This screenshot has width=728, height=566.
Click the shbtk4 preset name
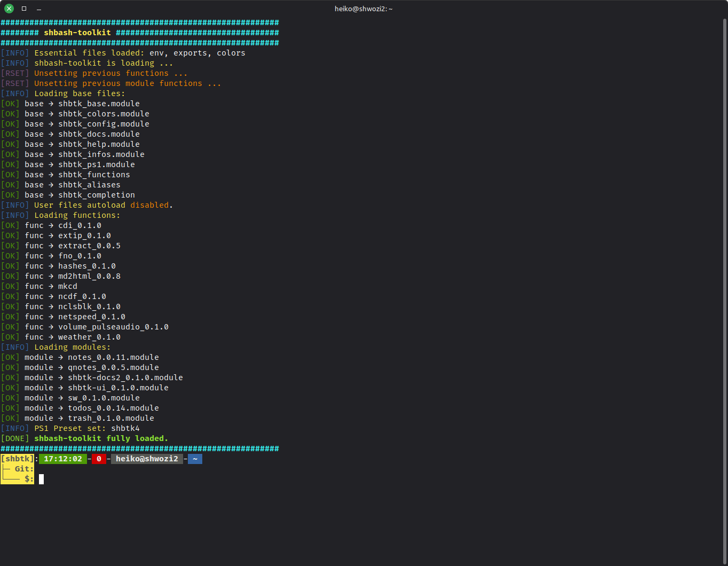pyautogui.click(x=125, y=428)
